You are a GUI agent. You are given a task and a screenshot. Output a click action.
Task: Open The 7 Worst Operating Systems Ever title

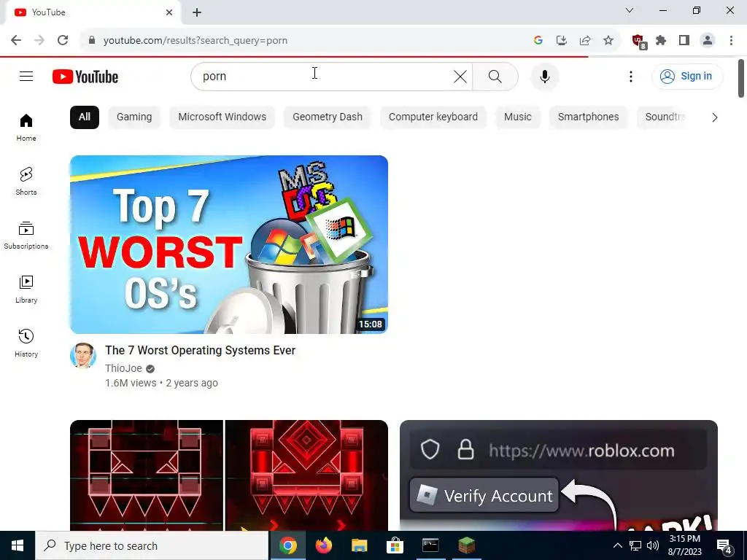[x=200, y=351]
